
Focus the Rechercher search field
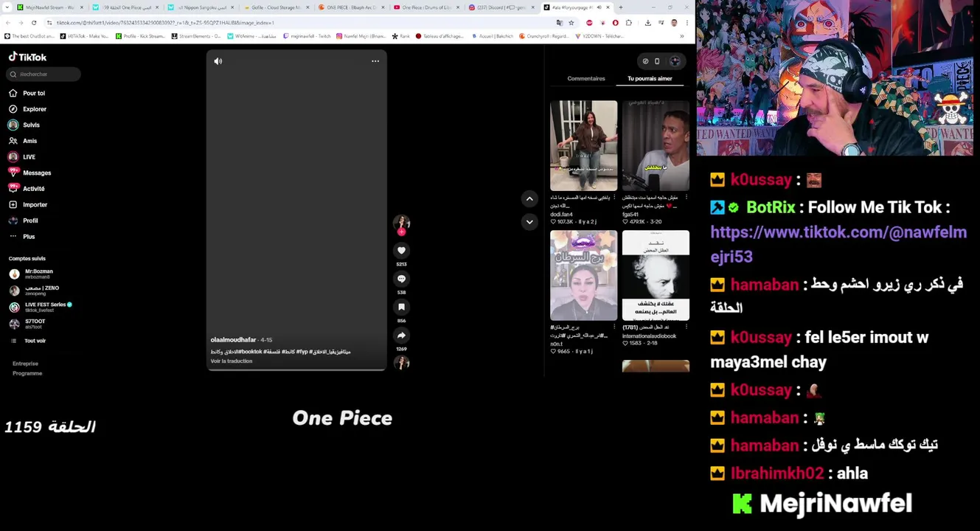[44, 74]
